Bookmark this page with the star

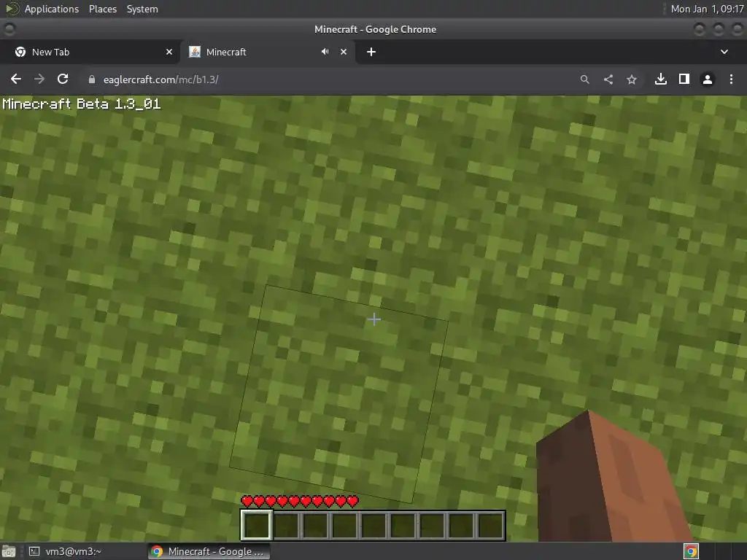click(632, 79)
